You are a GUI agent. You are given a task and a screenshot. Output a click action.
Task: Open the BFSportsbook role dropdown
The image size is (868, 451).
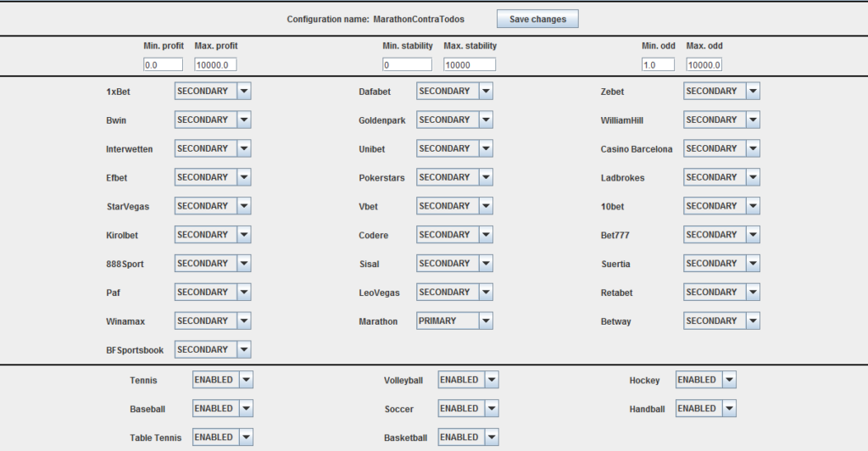(x=213, y=350)
